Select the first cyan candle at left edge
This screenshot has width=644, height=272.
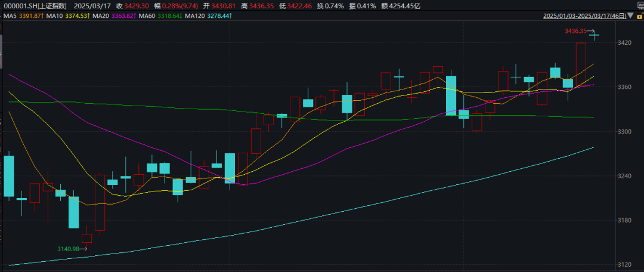(8, 176)
